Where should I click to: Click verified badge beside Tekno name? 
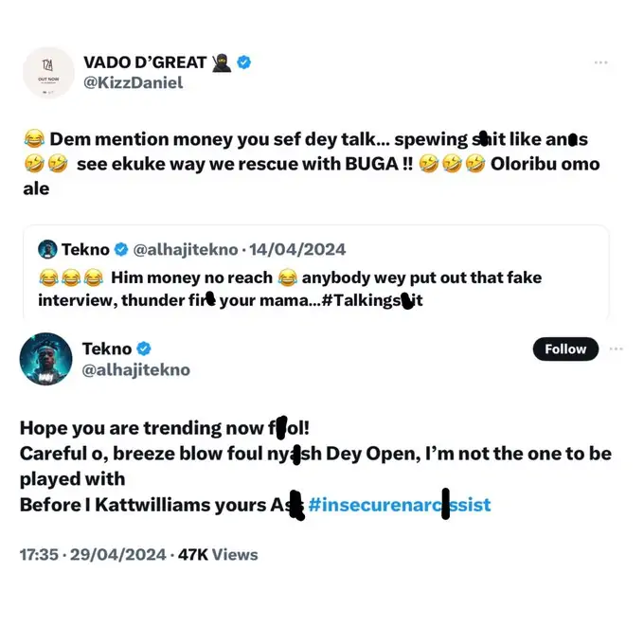click(x=144, y=349)
